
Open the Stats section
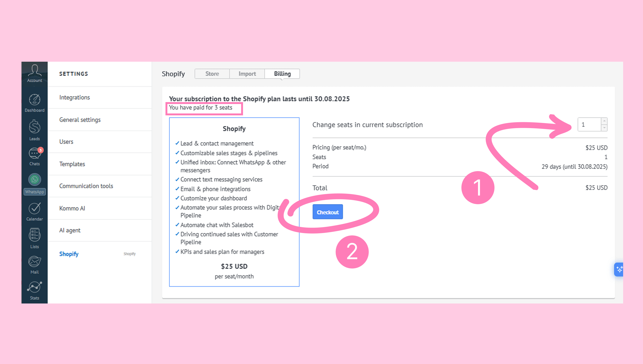tap(35, 290)
